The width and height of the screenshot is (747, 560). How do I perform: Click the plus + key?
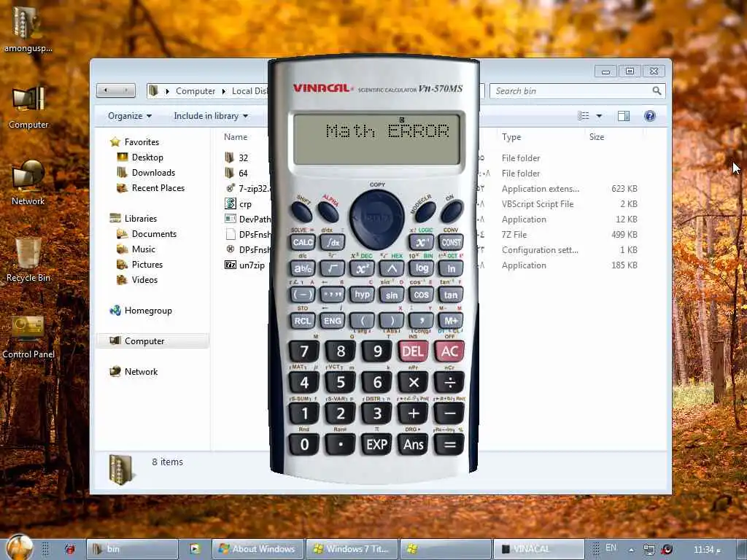[x=413, y=413]
